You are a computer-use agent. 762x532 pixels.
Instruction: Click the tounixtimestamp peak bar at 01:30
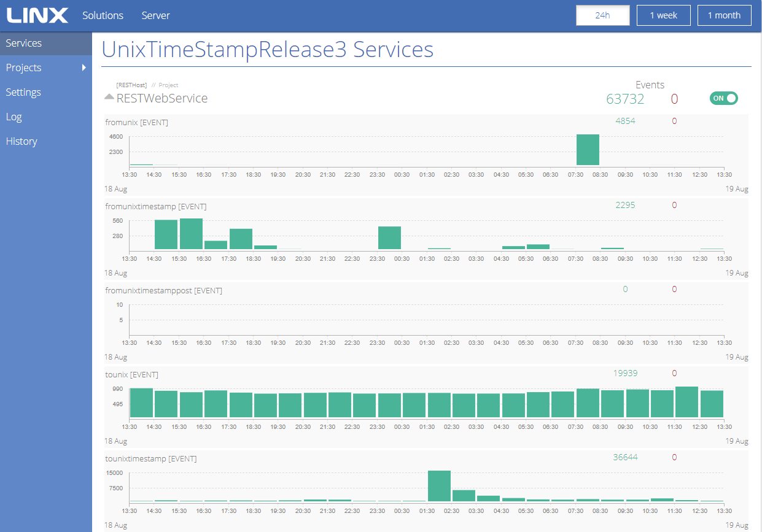coord(439,486)
